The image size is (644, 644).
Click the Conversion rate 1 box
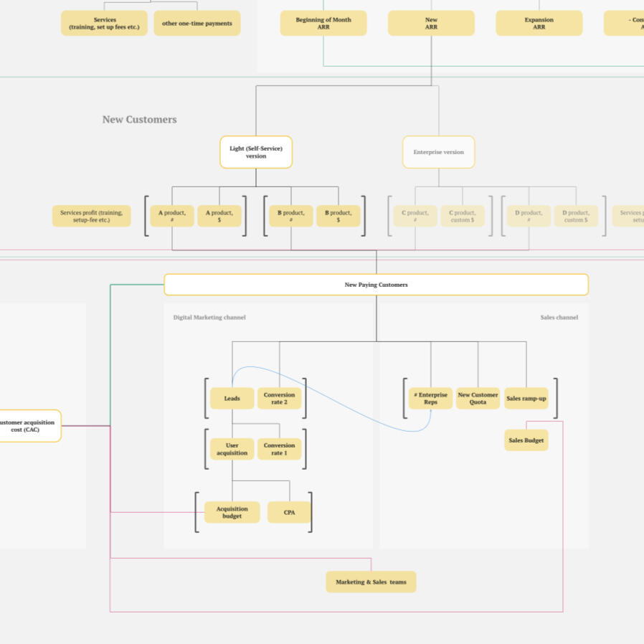279,449
